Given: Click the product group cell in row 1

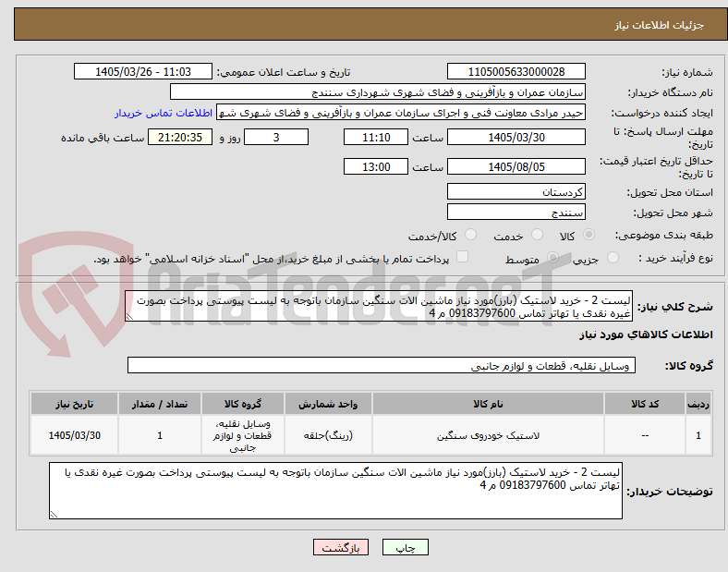Looking at the screenshot, I should (x=243, y=435).
